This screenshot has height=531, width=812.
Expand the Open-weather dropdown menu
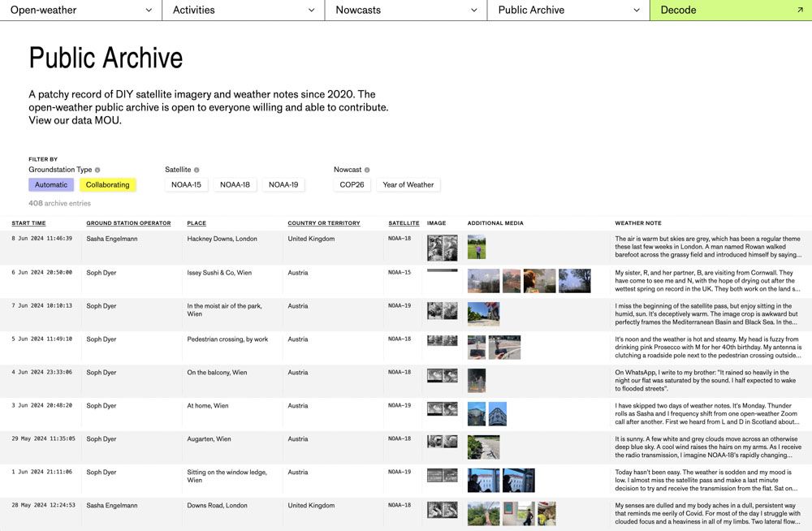81,11
